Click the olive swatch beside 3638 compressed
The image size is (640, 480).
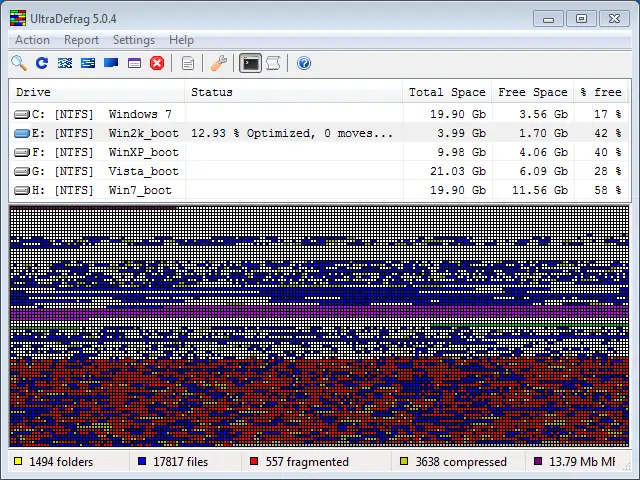coord(404,462)
